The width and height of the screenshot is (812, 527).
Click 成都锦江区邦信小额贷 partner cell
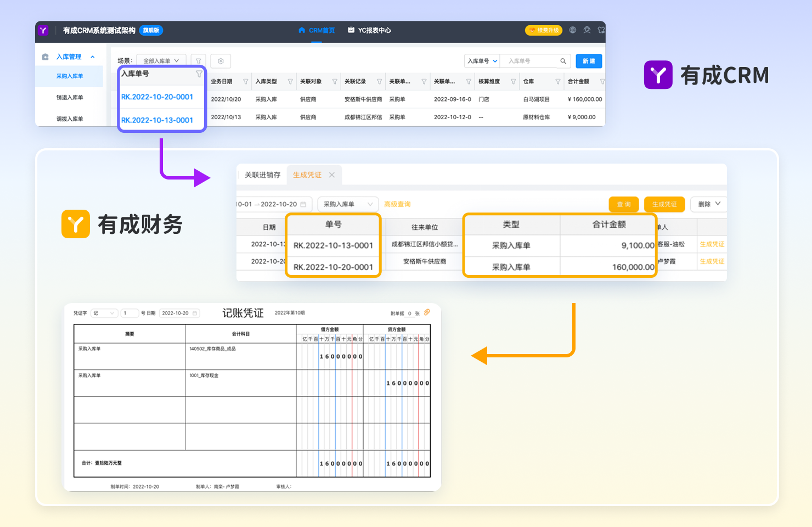424,244
